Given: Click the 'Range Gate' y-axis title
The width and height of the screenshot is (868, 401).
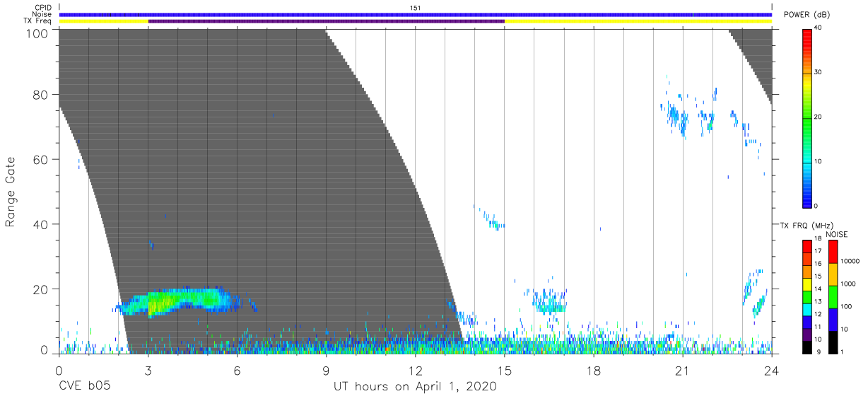Looking at the screenshot, I should (x=11, y=192).
